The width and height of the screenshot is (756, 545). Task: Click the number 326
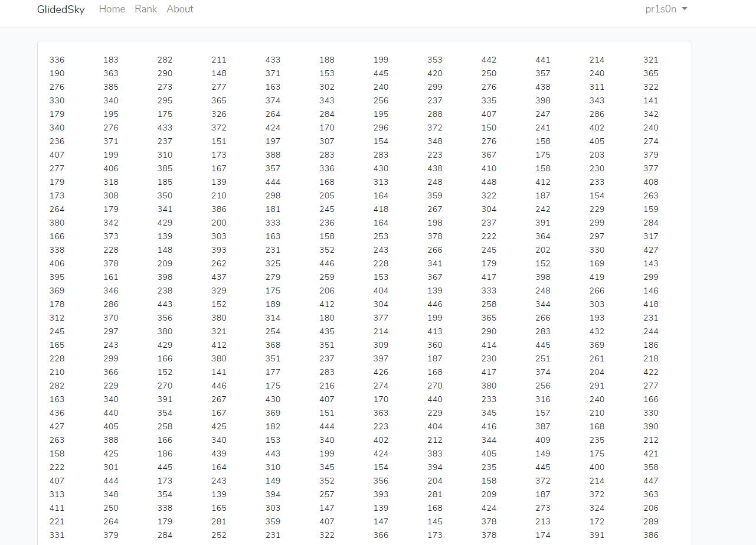pos(219,114)
